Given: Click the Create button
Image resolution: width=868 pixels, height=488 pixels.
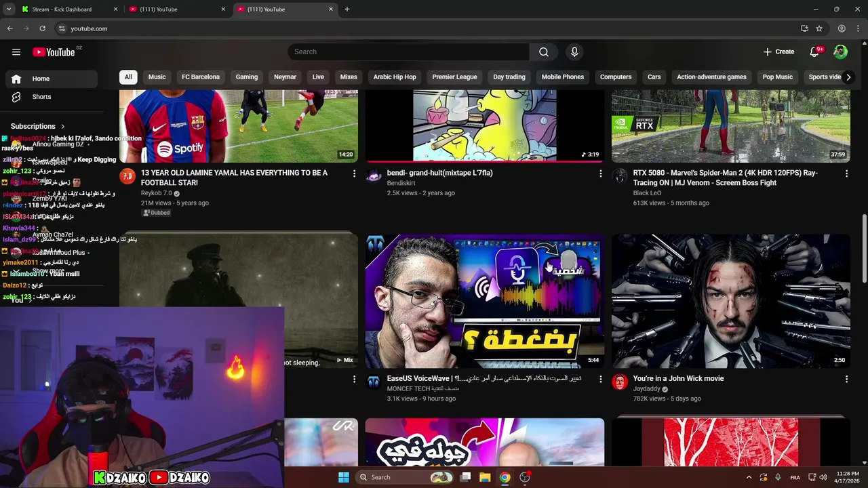Looking at the screenshot, I should tap(778, 52).
